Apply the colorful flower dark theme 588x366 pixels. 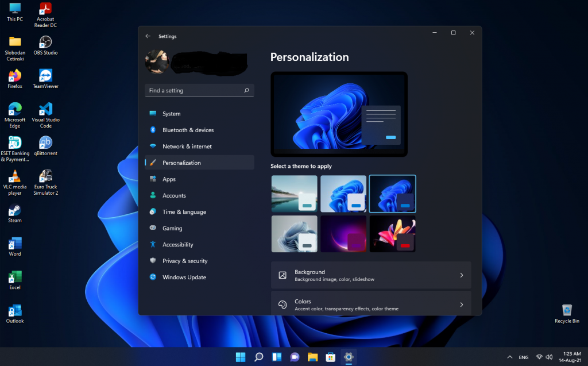[x=392, y=234]
